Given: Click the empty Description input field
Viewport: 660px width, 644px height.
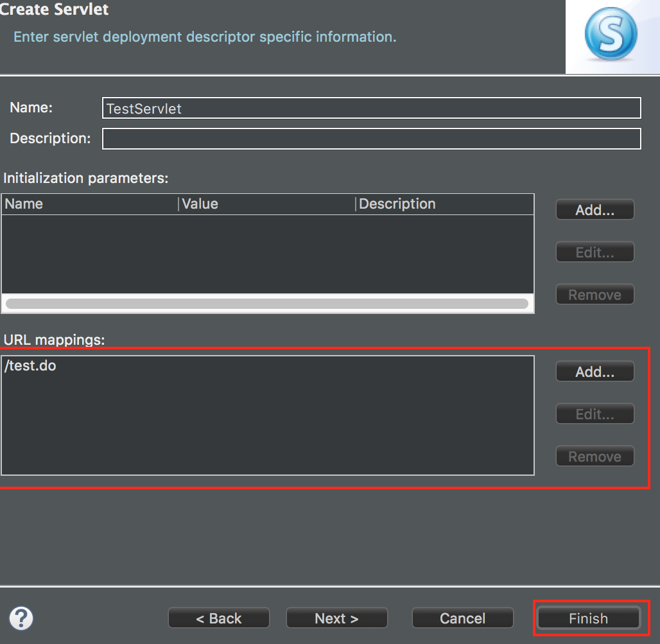Looking at the screenshot, I should click(371, 138).
